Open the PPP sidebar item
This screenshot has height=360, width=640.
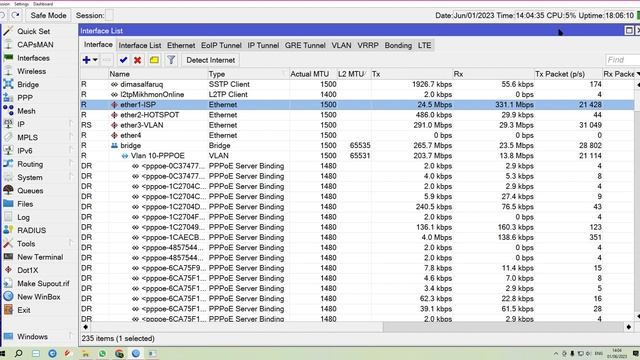[24, 98]
